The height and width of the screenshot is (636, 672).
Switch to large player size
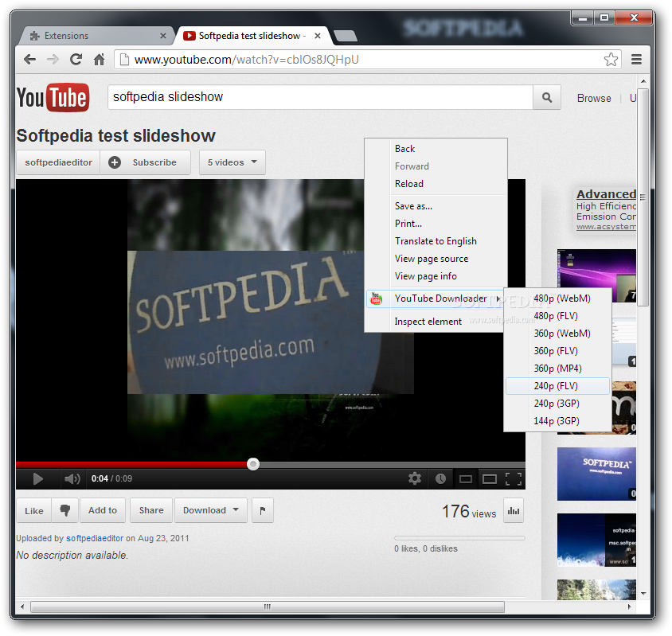(489, 479)
